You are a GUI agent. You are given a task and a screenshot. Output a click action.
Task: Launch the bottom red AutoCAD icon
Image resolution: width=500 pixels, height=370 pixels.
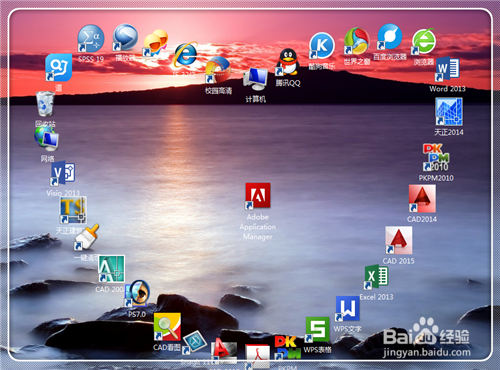click(224, 350)
